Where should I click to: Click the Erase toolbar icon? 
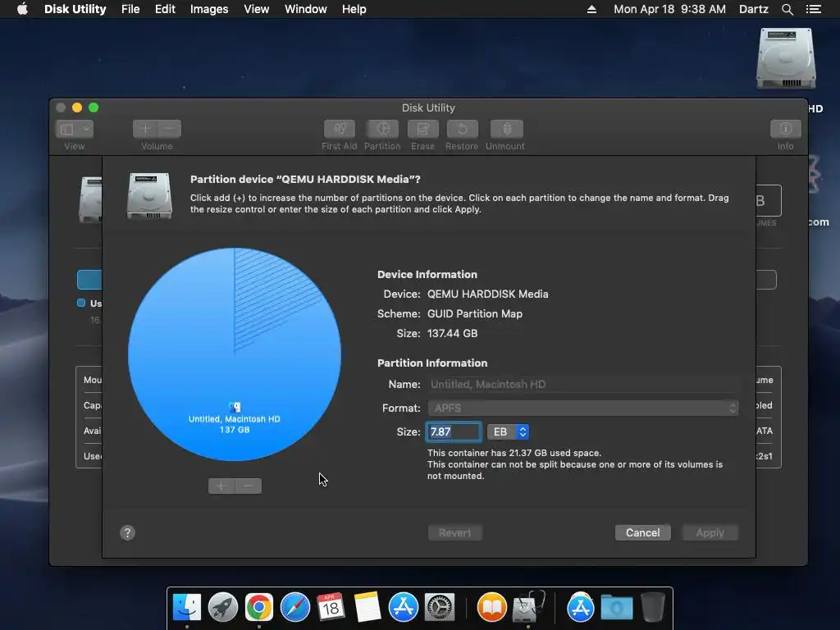pos(422,129)
